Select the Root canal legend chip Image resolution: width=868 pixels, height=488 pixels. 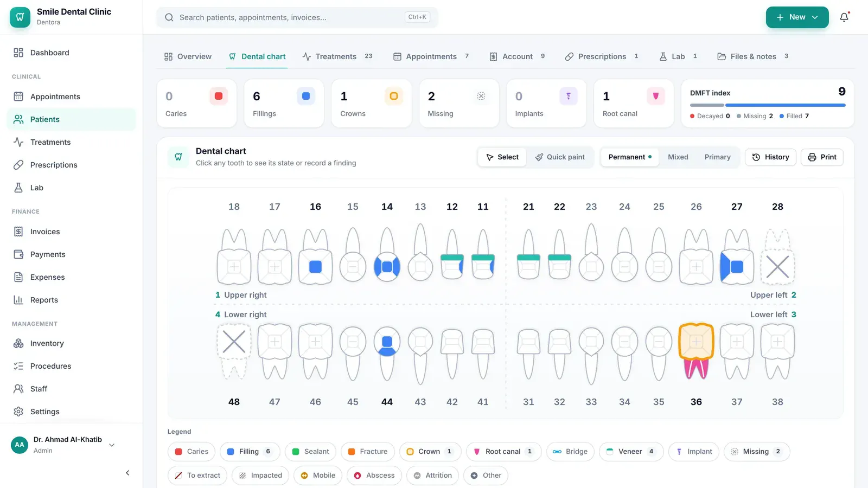point(503,452)
